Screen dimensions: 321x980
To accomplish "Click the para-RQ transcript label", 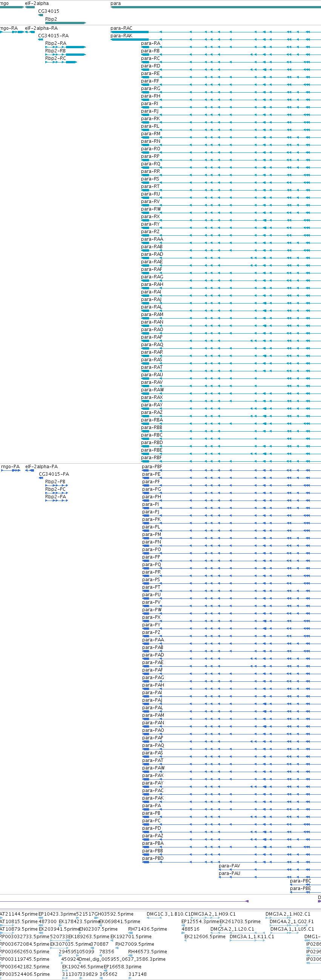I will [x=151, y=164].
